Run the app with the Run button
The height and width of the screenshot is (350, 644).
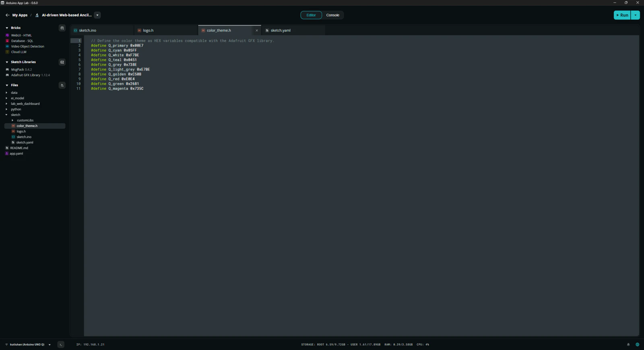point(622,15)
